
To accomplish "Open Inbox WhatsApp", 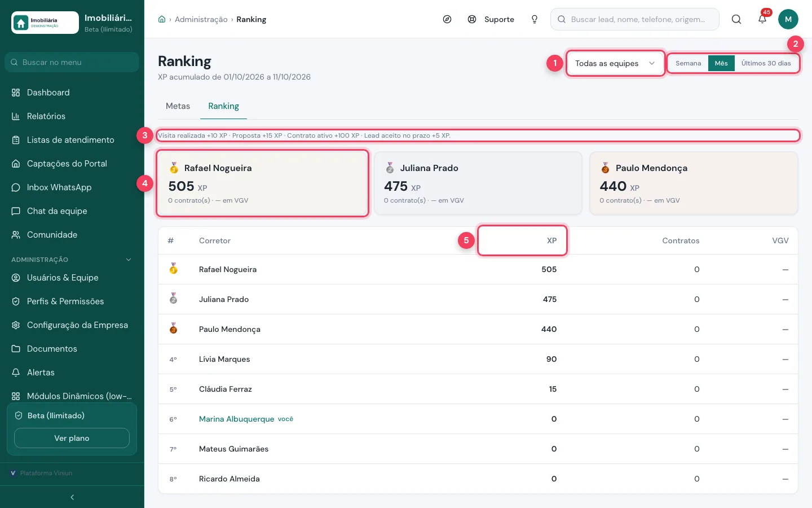I will (x=72, y=187).
